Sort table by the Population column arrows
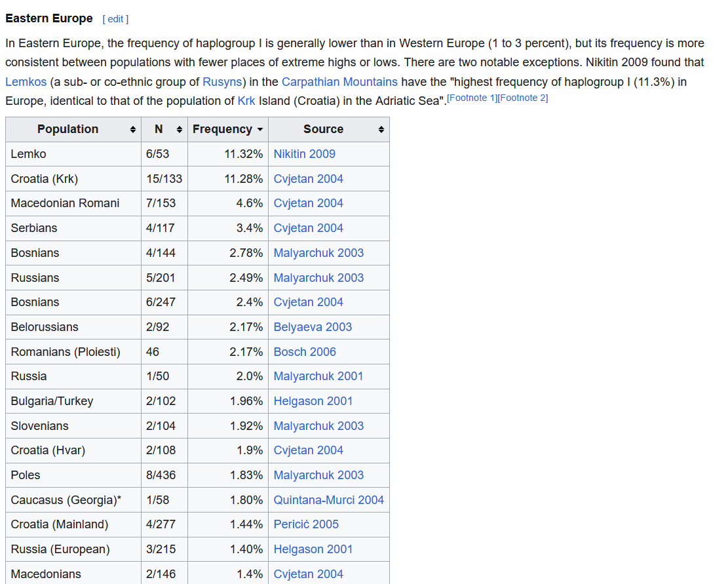 tap(133, 130)
